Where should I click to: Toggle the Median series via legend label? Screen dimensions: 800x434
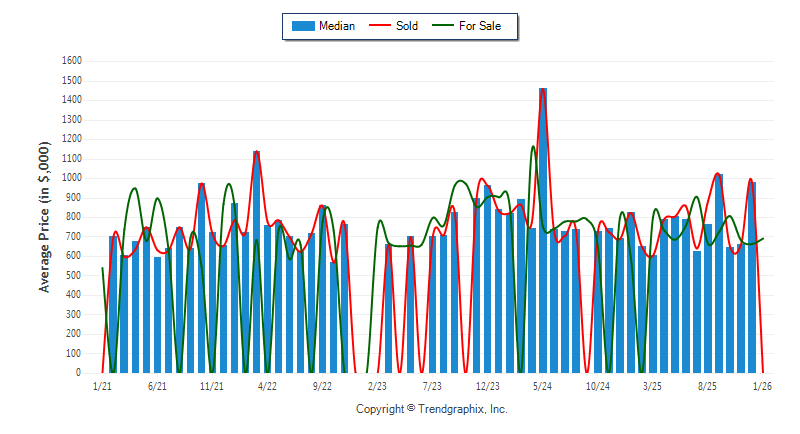point(336,26)
